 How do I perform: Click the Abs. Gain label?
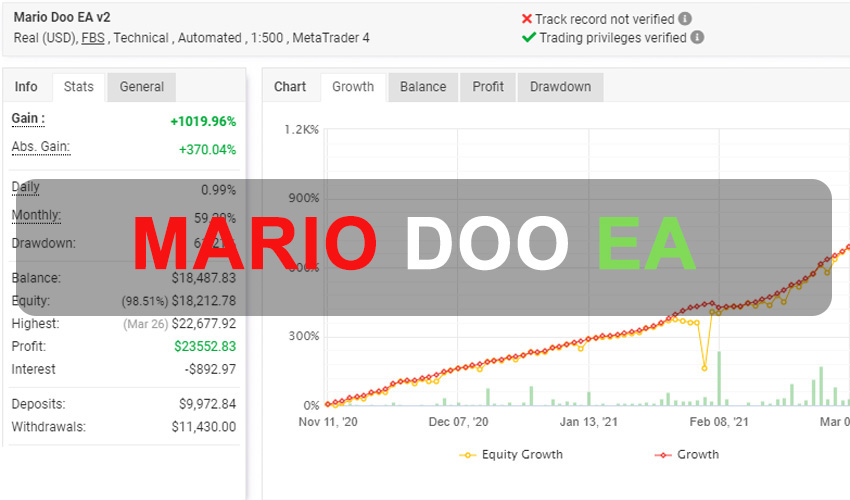pos(41,147)
